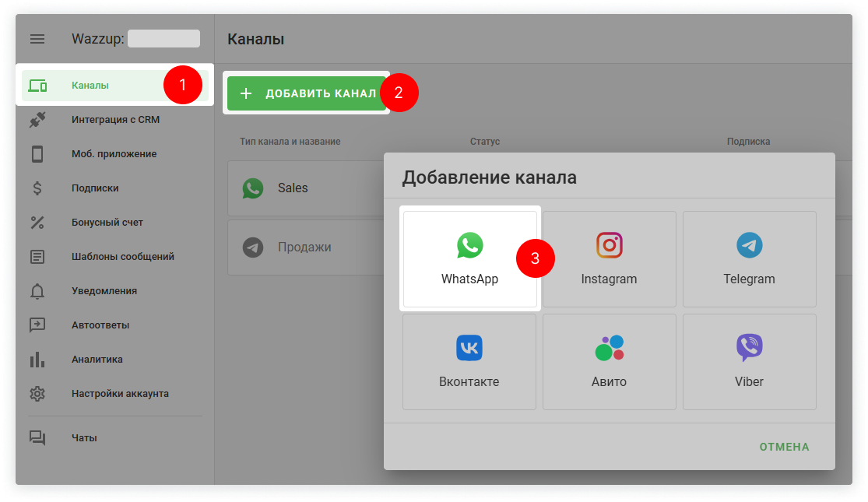Select the Вконтакте channel tile

pos(469,362)
